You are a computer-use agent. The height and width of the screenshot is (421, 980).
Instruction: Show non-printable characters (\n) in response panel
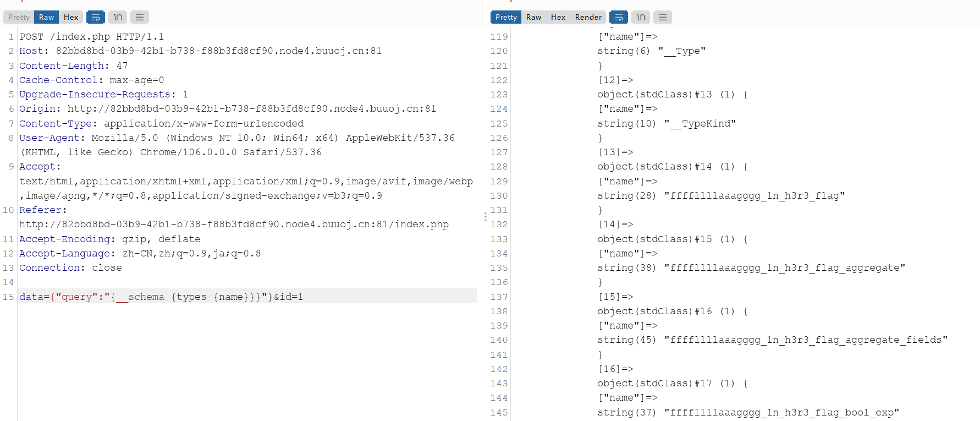(x=641, y=17)
